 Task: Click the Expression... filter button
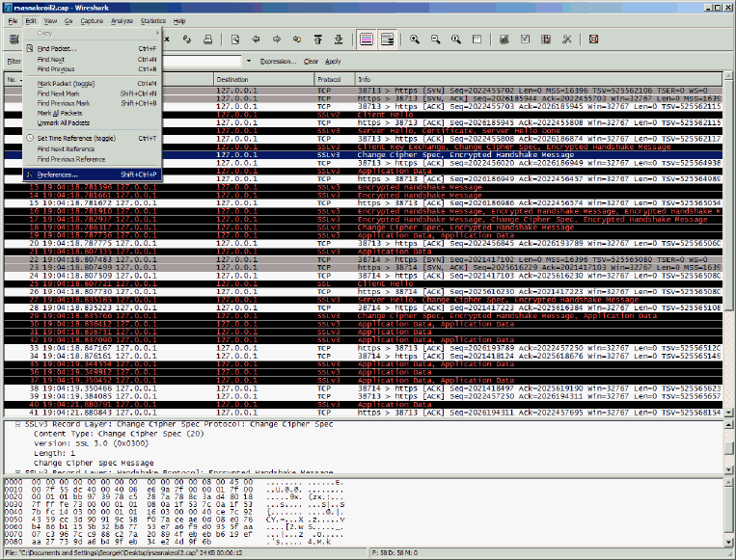(278, 61)
